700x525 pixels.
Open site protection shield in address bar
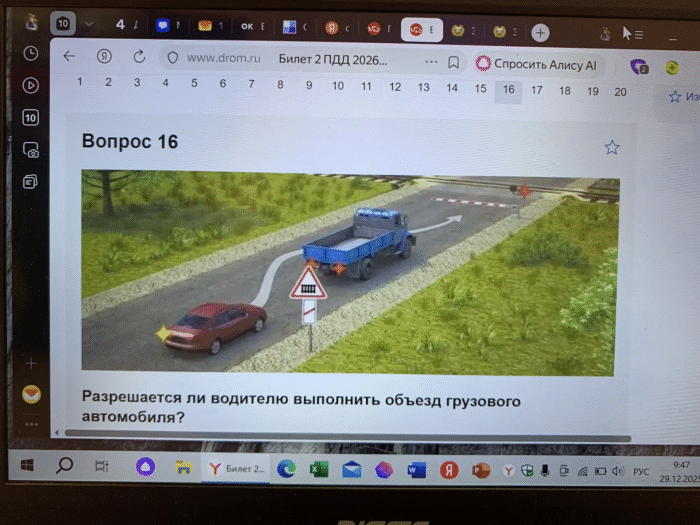[173, 58]
